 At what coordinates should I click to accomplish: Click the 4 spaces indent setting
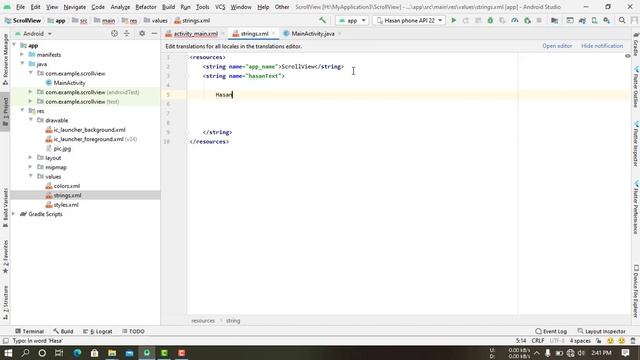(x=580, y=340)
